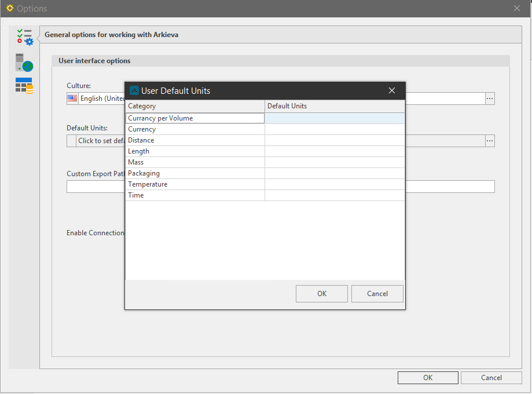Select the Packaging category row
Viewport: 532px width, 394px height.
coord(195,173)
